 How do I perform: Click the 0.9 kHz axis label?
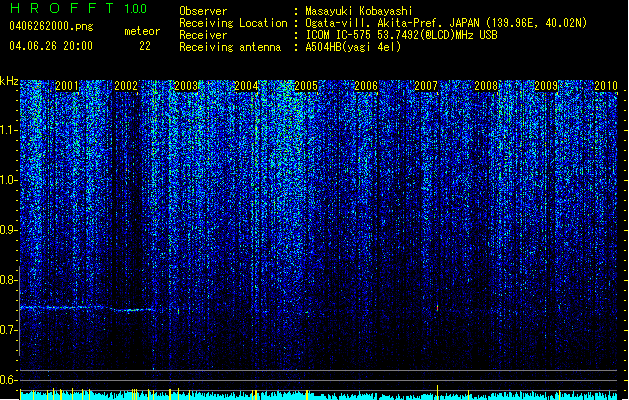(8, 230)
